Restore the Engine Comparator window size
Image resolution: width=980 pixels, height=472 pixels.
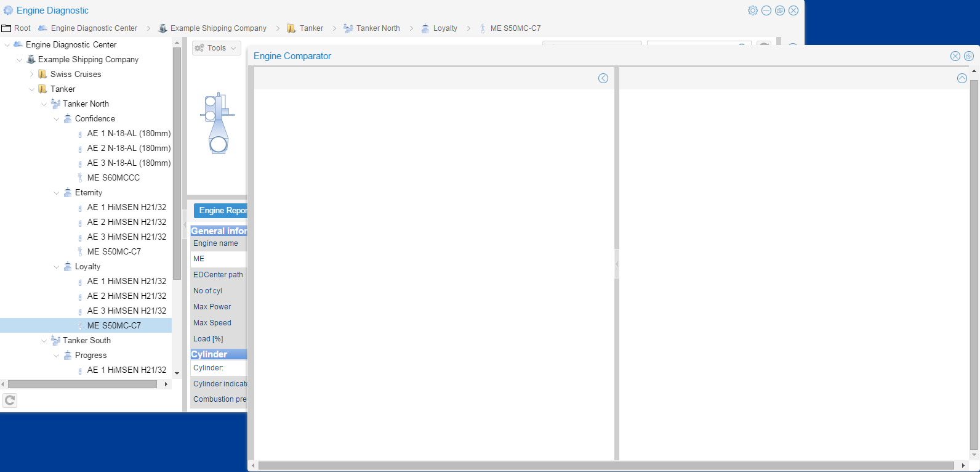click(x=968, y=56)
